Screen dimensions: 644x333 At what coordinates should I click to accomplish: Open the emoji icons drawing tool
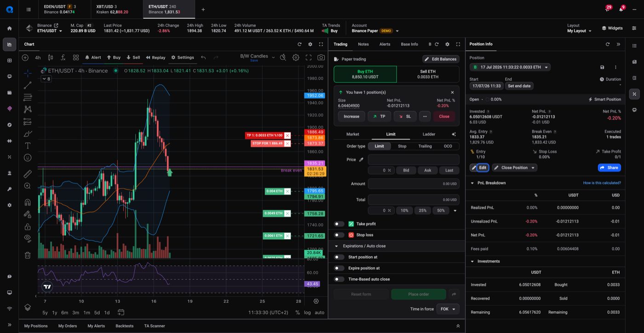pos(28,157)
